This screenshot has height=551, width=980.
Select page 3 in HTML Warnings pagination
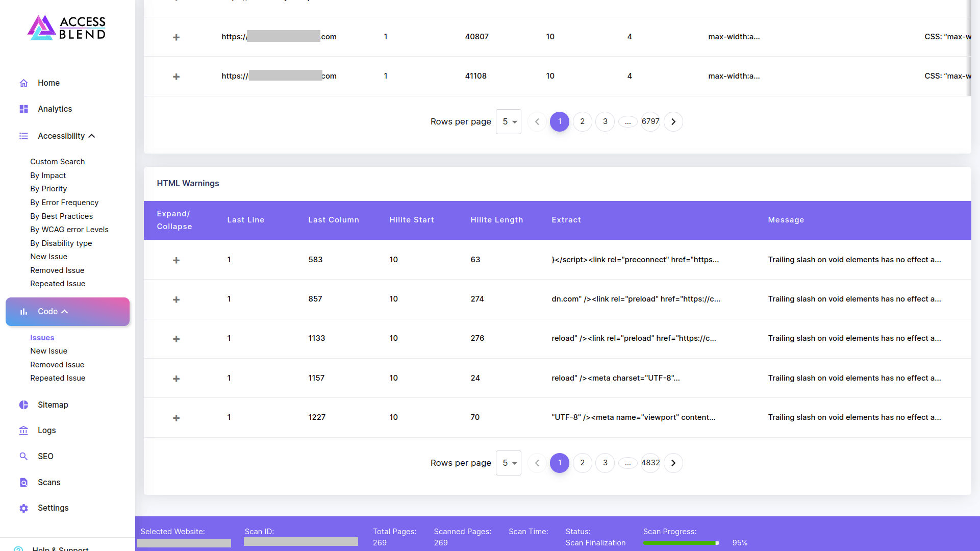coord(606,463)
